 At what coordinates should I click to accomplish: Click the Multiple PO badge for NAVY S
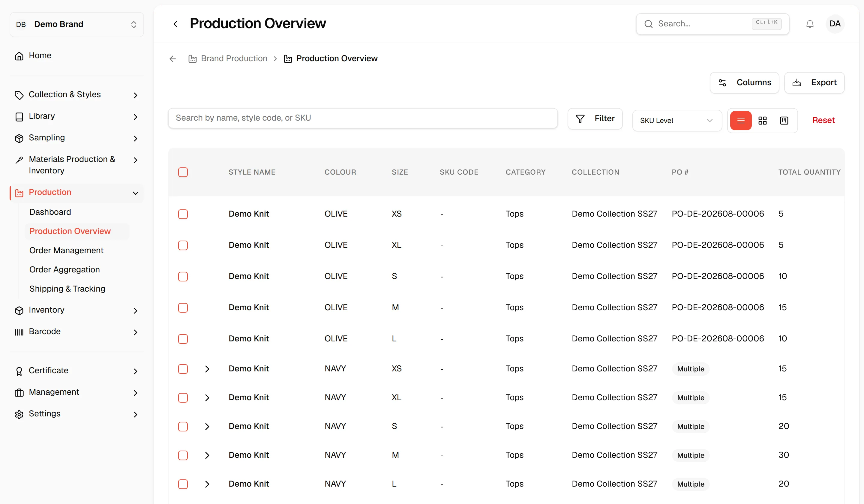tap(690, 427)
